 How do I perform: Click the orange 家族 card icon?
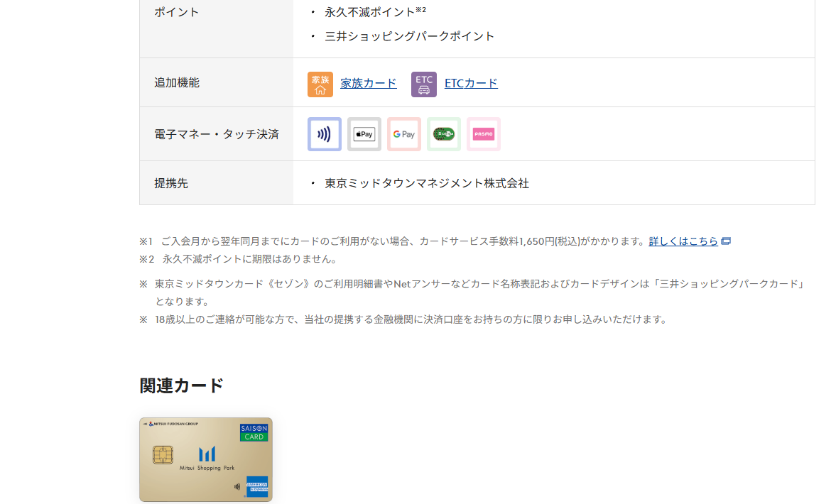click(320, 84)
